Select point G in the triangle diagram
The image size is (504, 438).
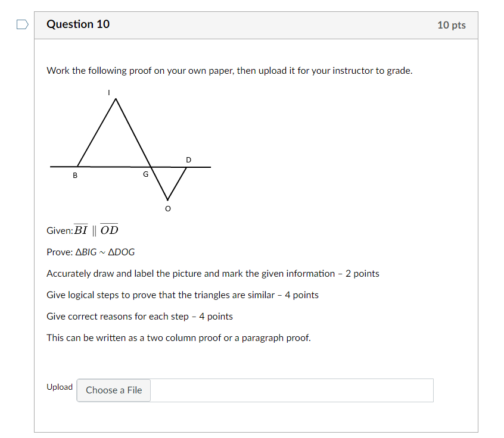(x=145, y=174)
